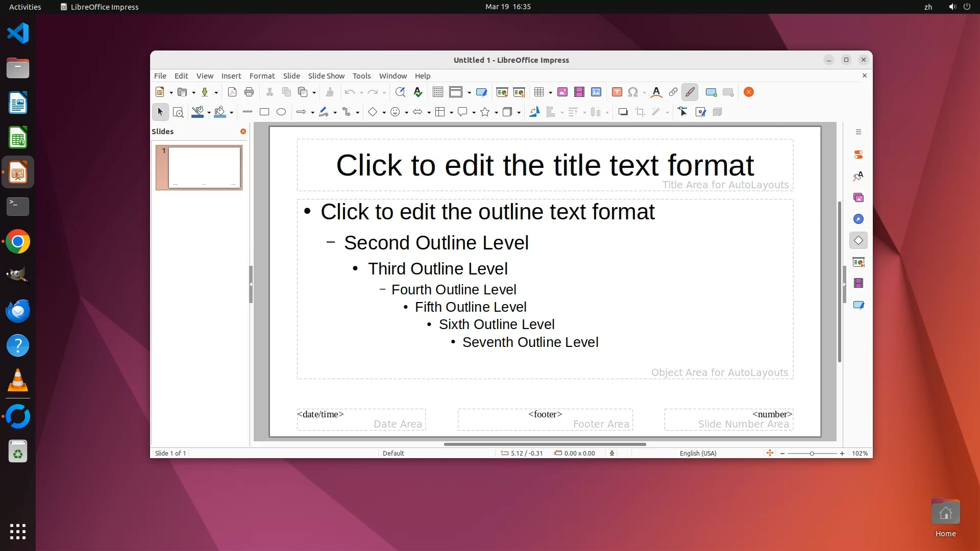
Task: Expand Symbol Shapes smiley dropdown
Action: 406,112
